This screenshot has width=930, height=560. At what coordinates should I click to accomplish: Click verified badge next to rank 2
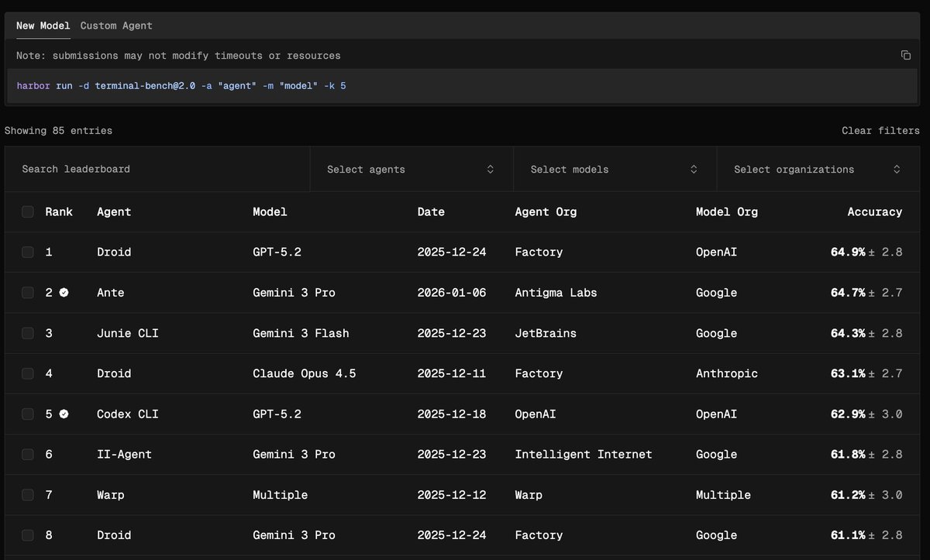click(64, 293)
